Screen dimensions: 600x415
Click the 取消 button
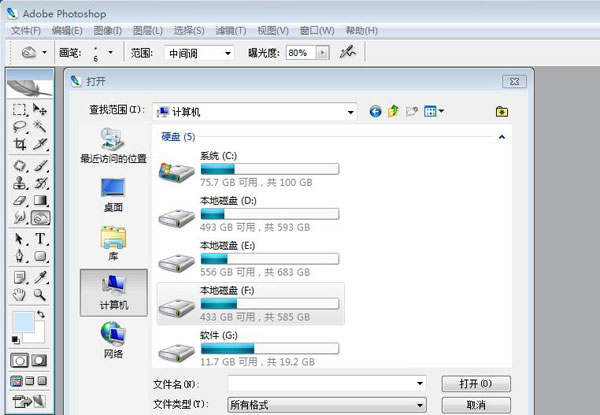[475, 405]
